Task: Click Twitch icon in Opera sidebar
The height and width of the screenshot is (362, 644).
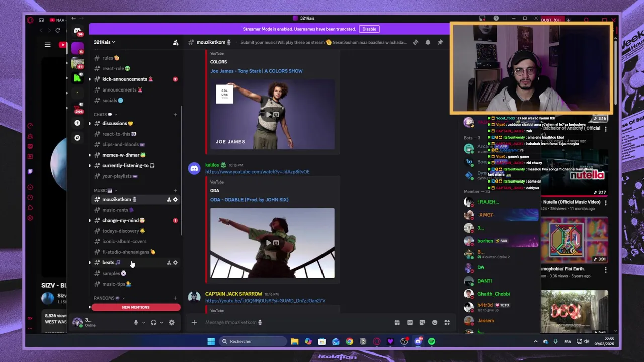Action: [x=30, y=171]
